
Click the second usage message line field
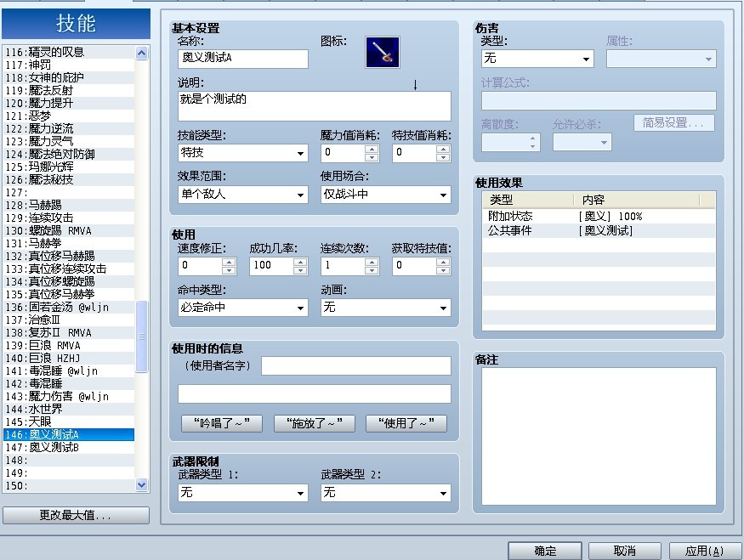[314, 394]
